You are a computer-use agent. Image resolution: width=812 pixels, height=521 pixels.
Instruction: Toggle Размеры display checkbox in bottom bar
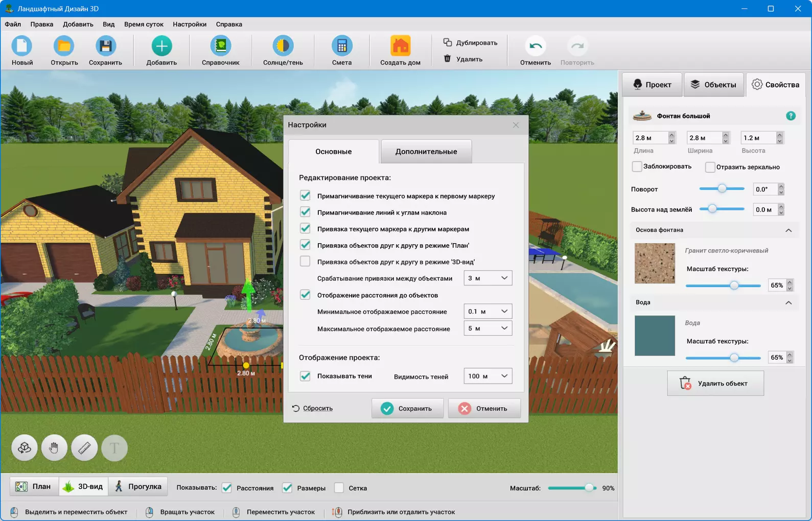[287, 488]
